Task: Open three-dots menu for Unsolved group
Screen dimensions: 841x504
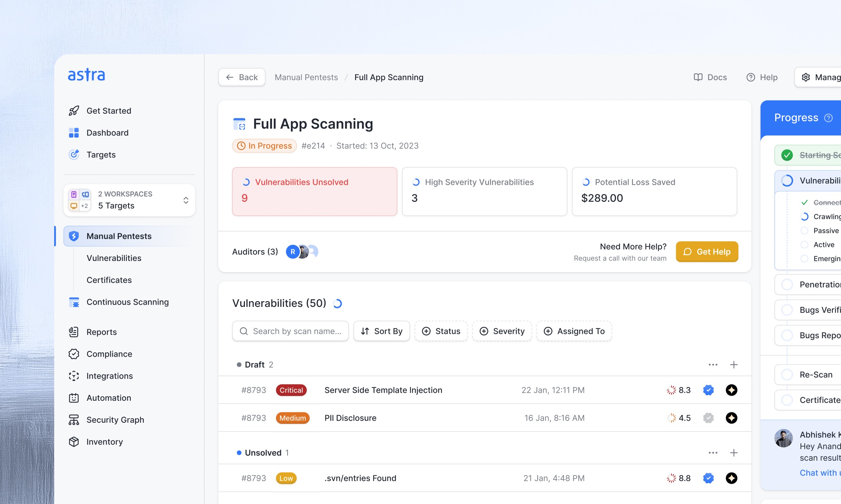Action: [713, 453]
